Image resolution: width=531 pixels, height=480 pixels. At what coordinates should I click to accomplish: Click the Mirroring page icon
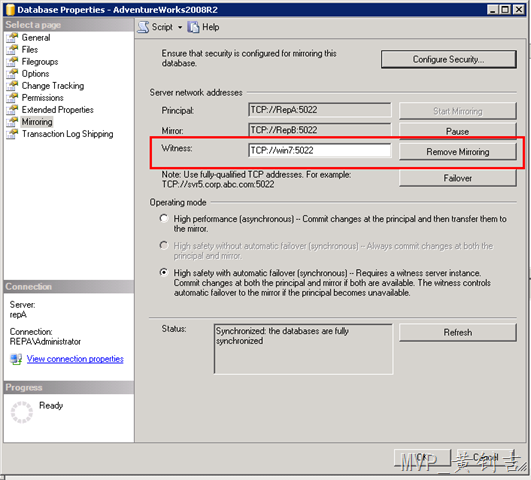[12, 122]
